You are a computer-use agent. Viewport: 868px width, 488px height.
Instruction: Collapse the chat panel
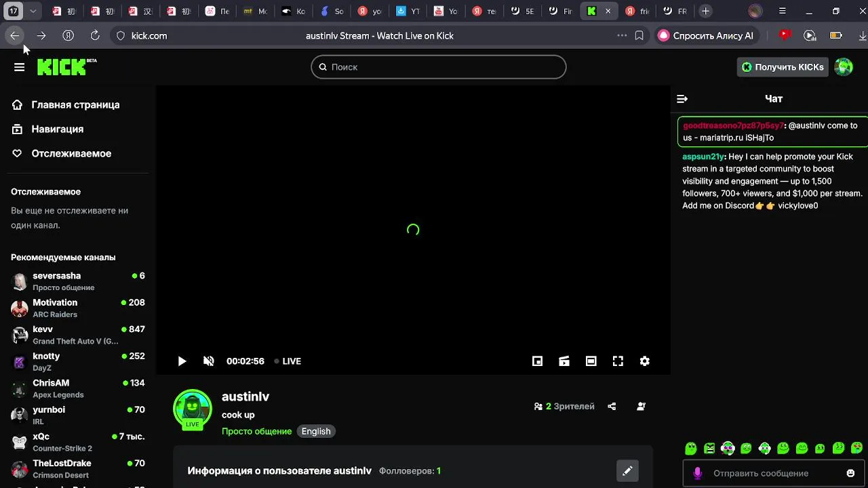[682, 99]
